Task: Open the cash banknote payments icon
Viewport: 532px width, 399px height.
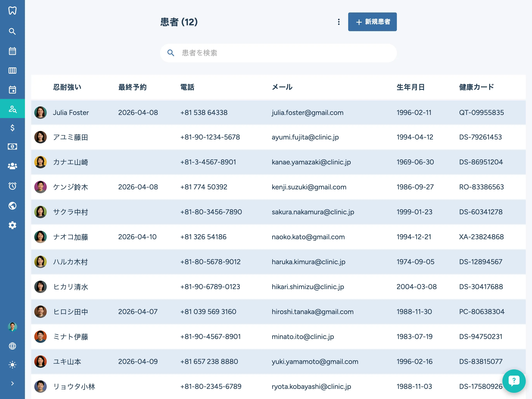Action: 12,146
